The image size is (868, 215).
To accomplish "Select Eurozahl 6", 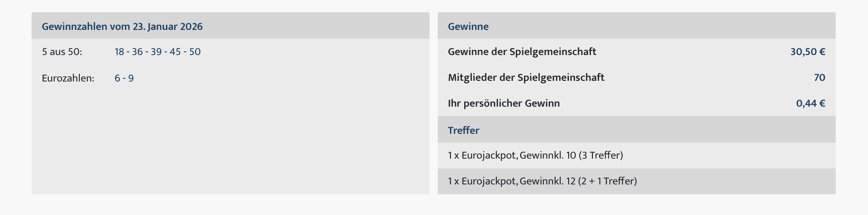I will (x=117, y=78).
